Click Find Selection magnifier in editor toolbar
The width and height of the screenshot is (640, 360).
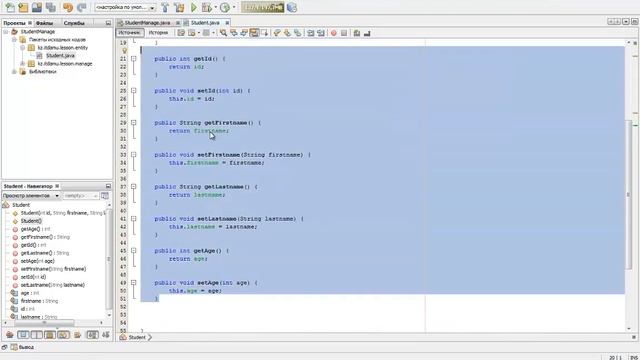pyautogui.click(x=223, y=33)
